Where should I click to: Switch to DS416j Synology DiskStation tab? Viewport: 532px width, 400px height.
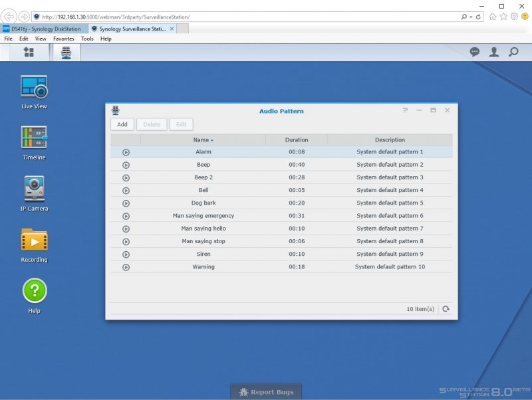point(44,29)
